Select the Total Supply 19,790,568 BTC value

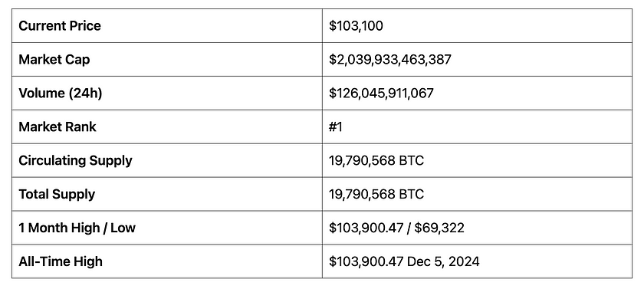(x=376, y=194)
